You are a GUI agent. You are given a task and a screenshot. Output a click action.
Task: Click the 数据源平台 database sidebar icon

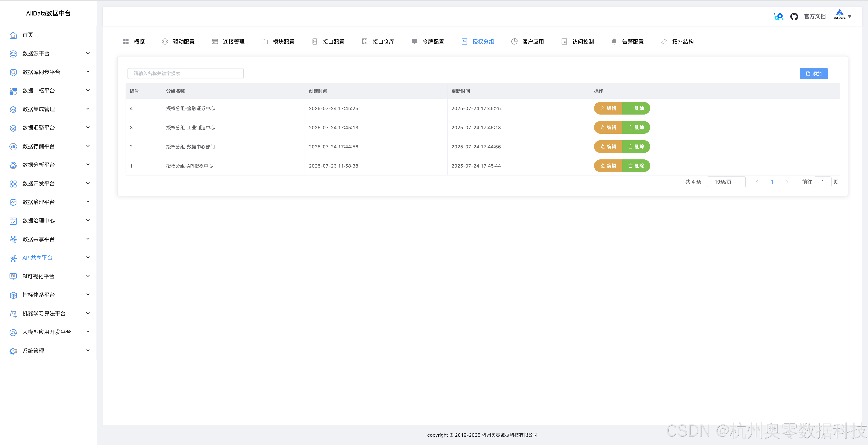click(13, 54)
